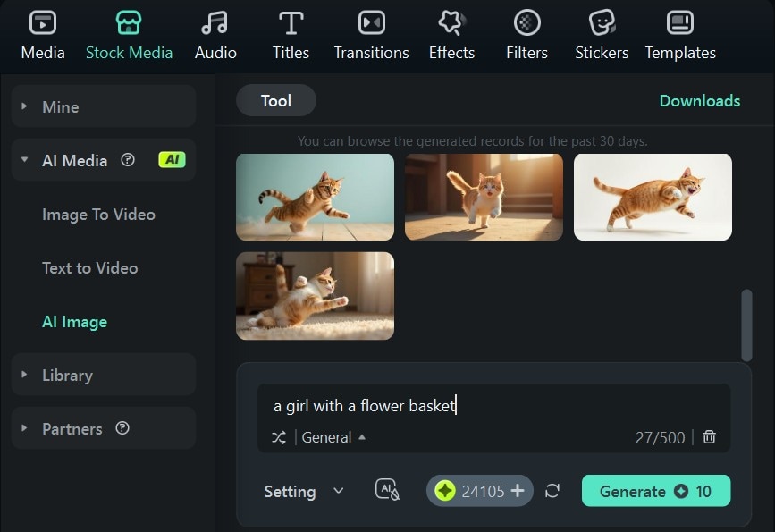Expand the Library section

click(24, 375)
